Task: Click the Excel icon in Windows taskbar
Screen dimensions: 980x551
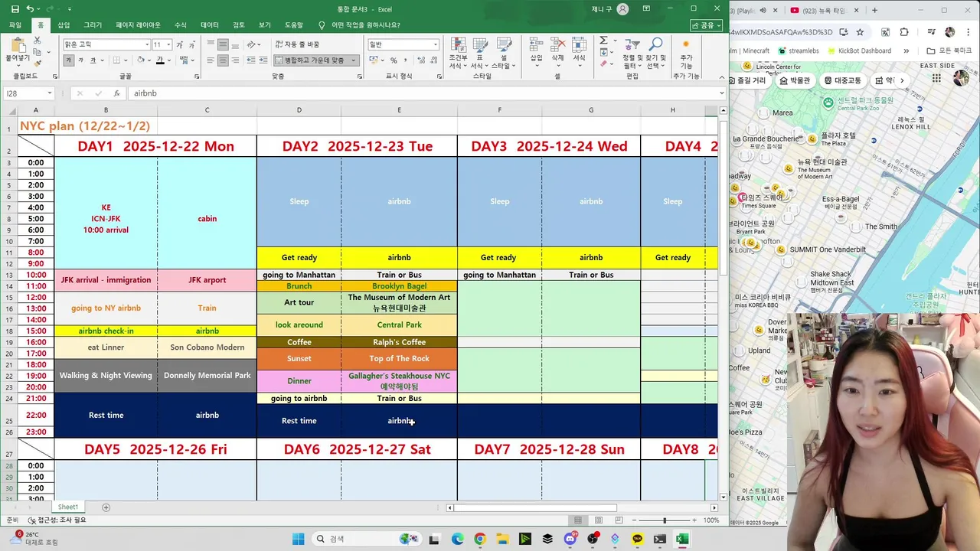Action: click(682, 539)
